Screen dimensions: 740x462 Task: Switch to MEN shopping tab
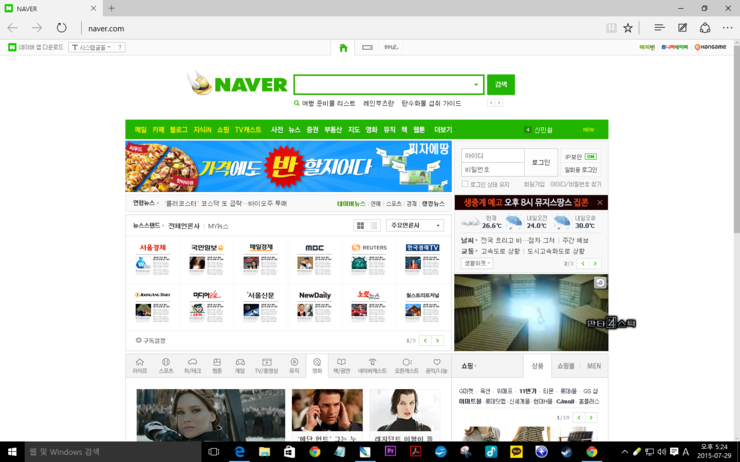[594, 366]
